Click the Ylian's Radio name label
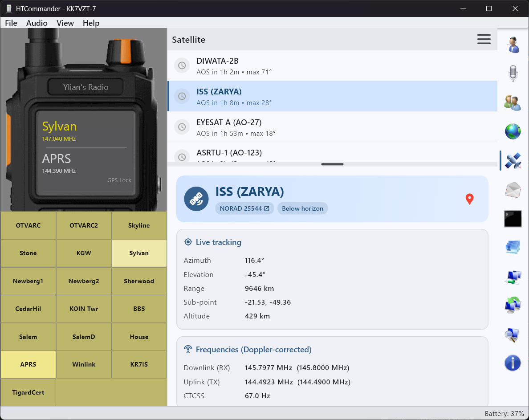 85,87
